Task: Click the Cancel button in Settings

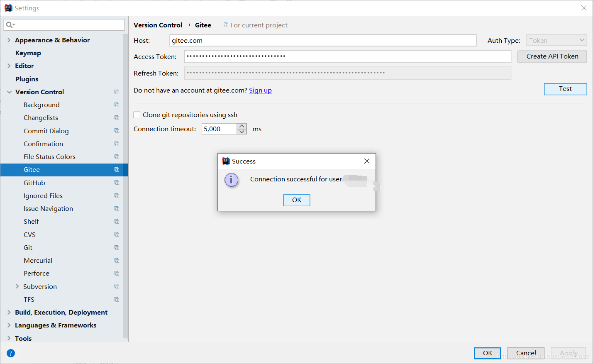Action: tap(526, 353)
